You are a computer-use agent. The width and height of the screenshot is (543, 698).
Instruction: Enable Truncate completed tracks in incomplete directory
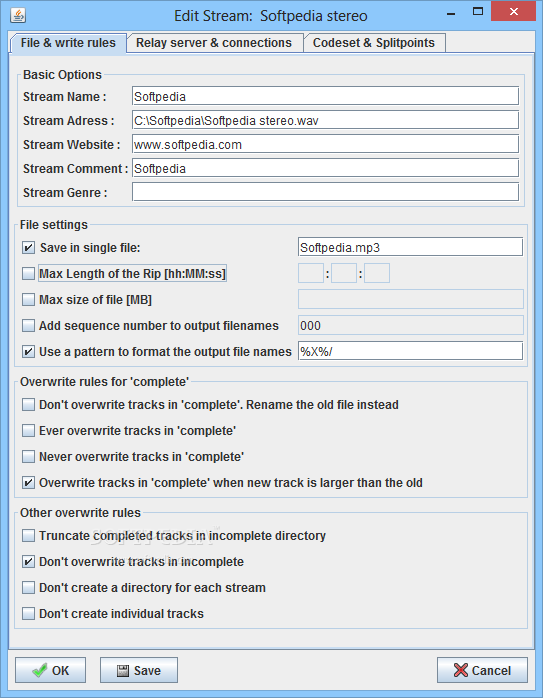(x=28, y=536)
